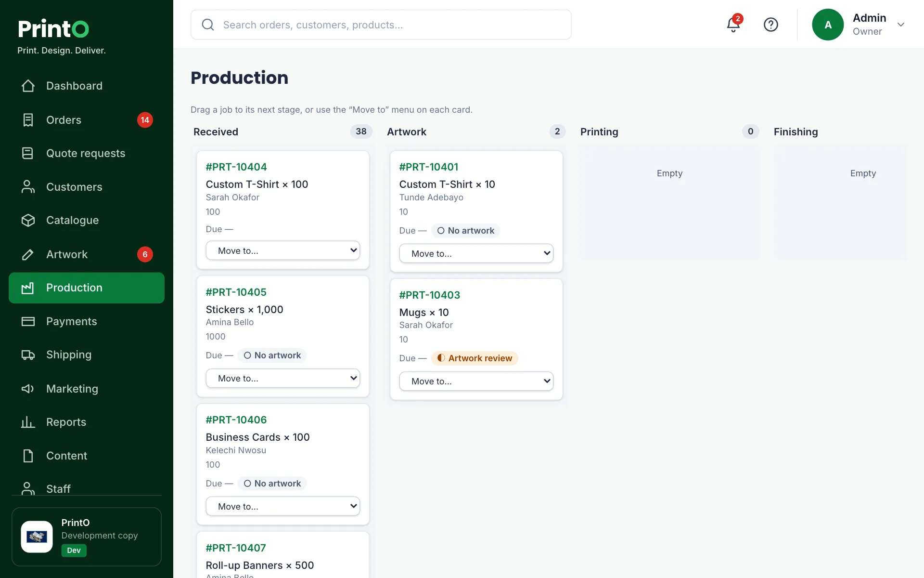924x578 pixels.
Task: Click the Artwork 6 count badge
Action: 145,254
